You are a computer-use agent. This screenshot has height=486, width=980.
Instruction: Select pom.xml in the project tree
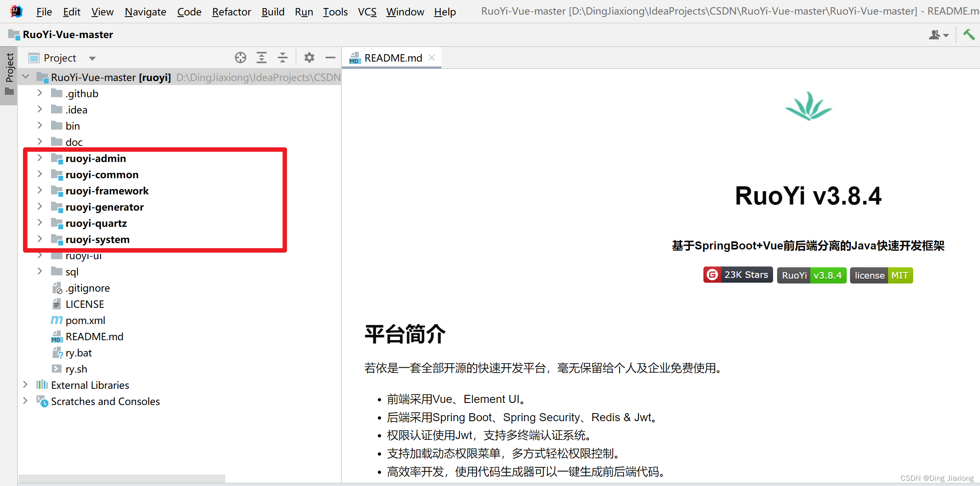click(85, 320)
